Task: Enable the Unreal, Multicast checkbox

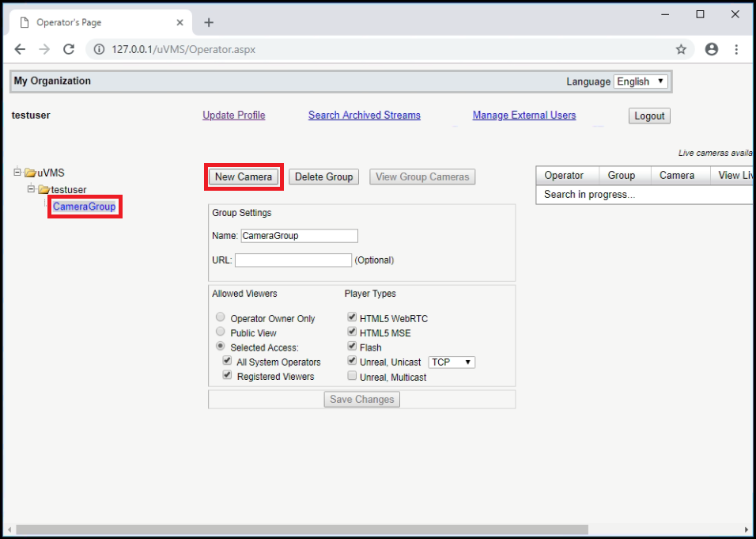Action: [x=353, y=376]
